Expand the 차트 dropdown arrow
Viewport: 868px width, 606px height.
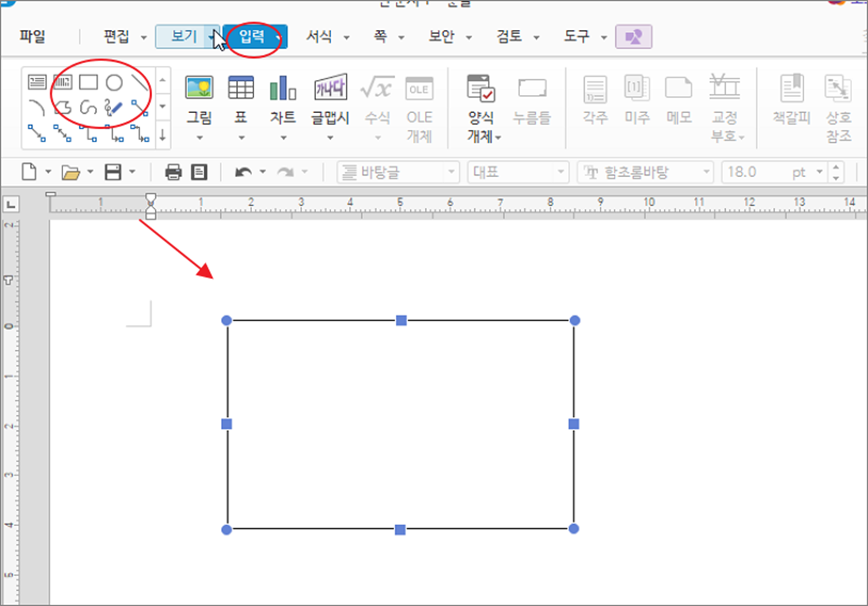click(283, 137)
